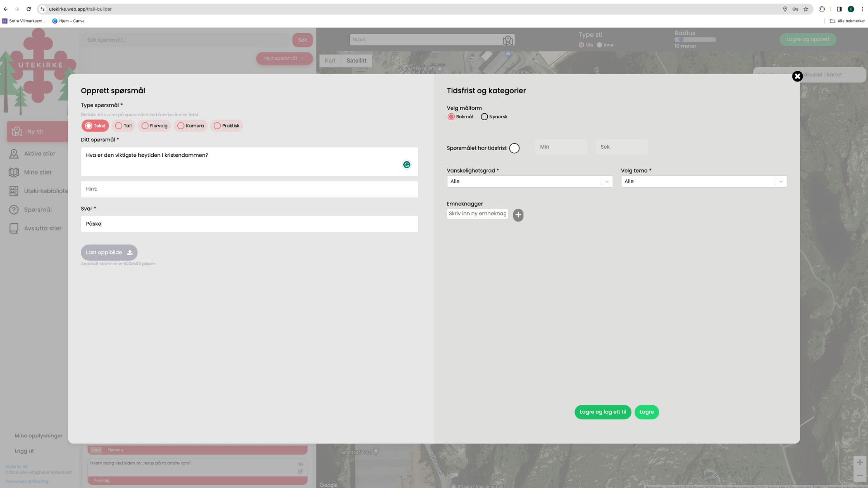Switch map view to Kart tab
868x488 pixels.
(330, 61)
